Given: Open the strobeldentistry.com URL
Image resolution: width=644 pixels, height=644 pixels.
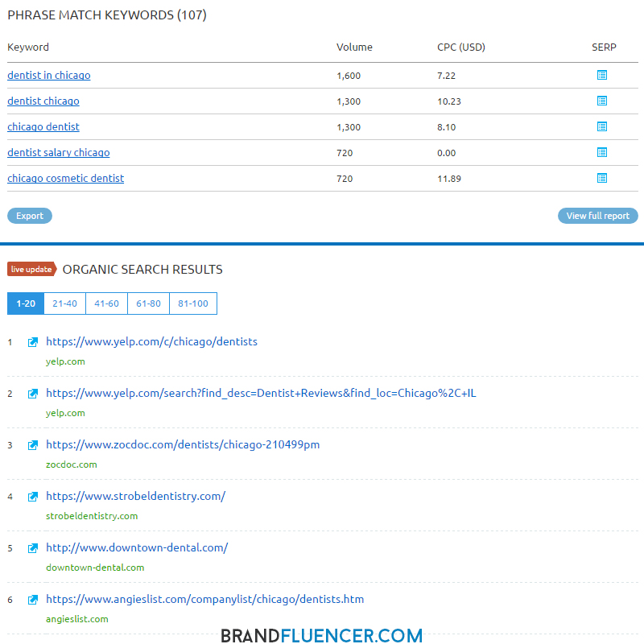Looking at the screenshot, I should pyautogui.click(x=135, y=496).
